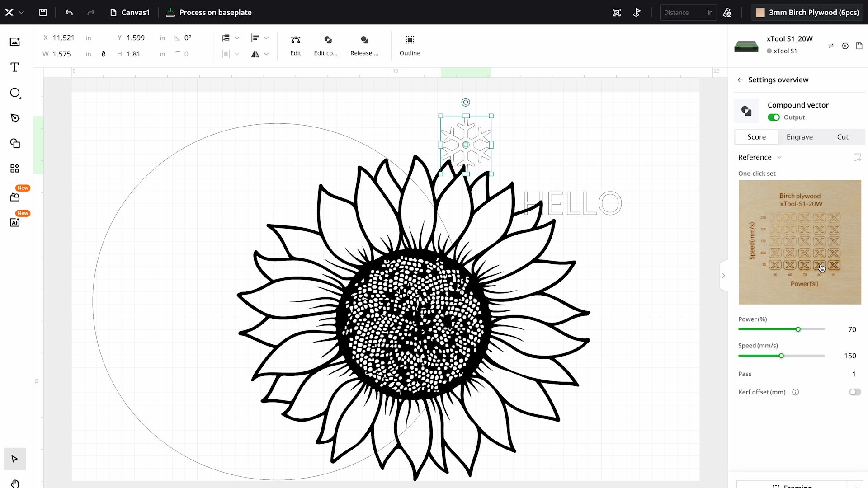
Task: Click the Edit button in toolbar
Action: [296, 45]
